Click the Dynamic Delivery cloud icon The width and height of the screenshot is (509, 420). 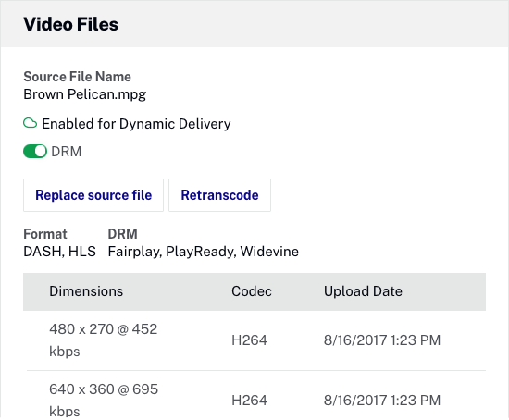click(x=31, y=123)
